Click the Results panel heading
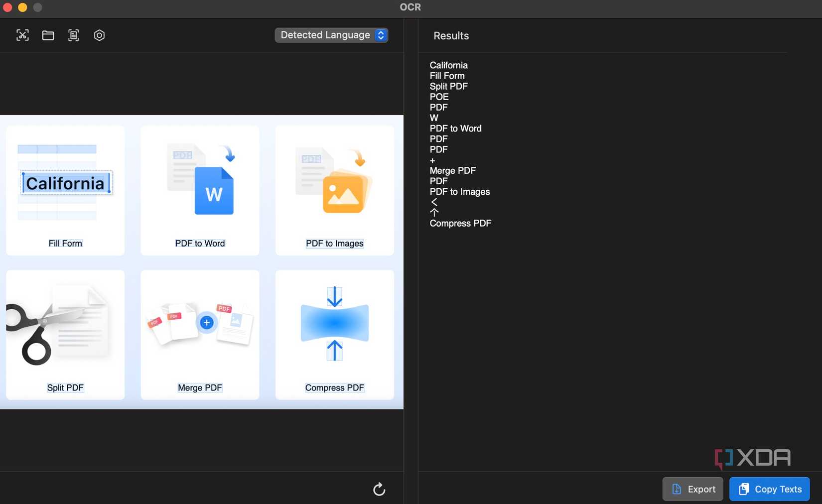The width and height of the screenshot is (822, 504). [451, 36]
